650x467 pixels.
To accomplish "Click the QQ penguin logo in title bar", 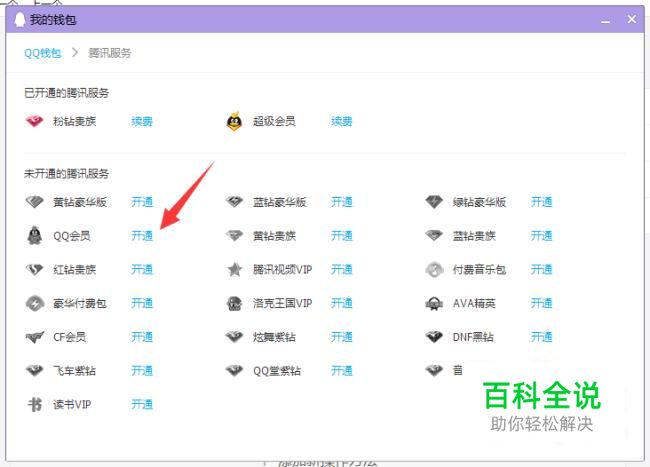I will coord(19,19).
